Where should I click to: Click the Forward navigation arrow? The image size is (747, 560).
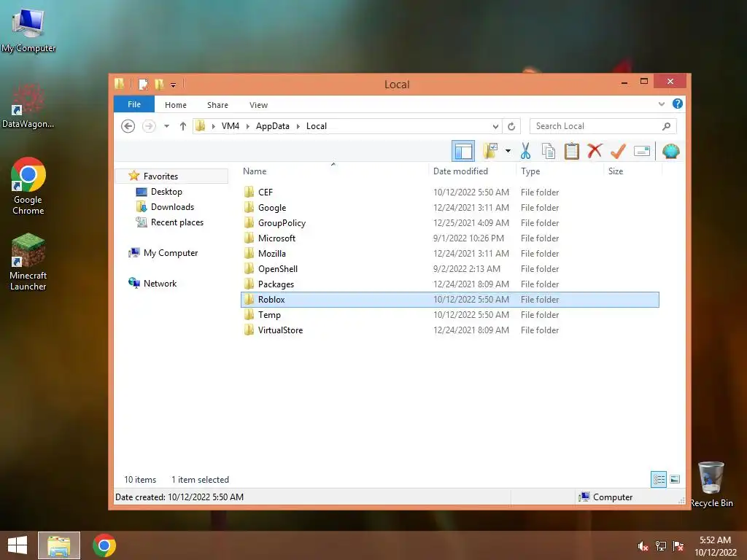click(149, 126)
